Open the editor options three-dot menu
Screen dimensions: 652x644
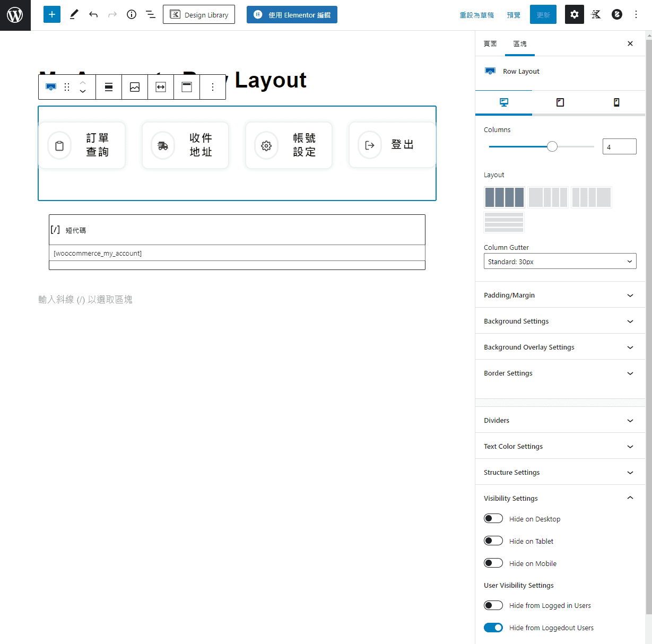click(x=636, y=14)
